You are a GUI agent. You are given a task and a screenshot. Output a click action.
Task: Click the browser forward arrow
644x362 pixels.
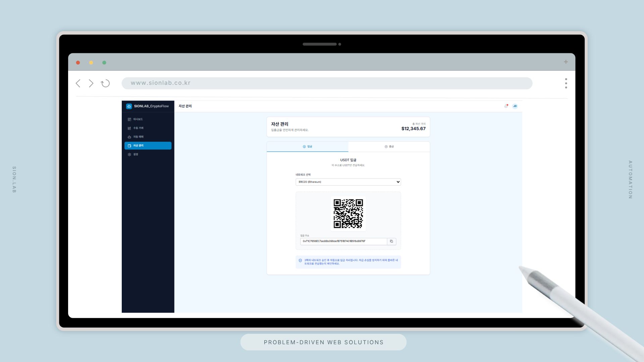pyautogui.click(x=91, y=83)
